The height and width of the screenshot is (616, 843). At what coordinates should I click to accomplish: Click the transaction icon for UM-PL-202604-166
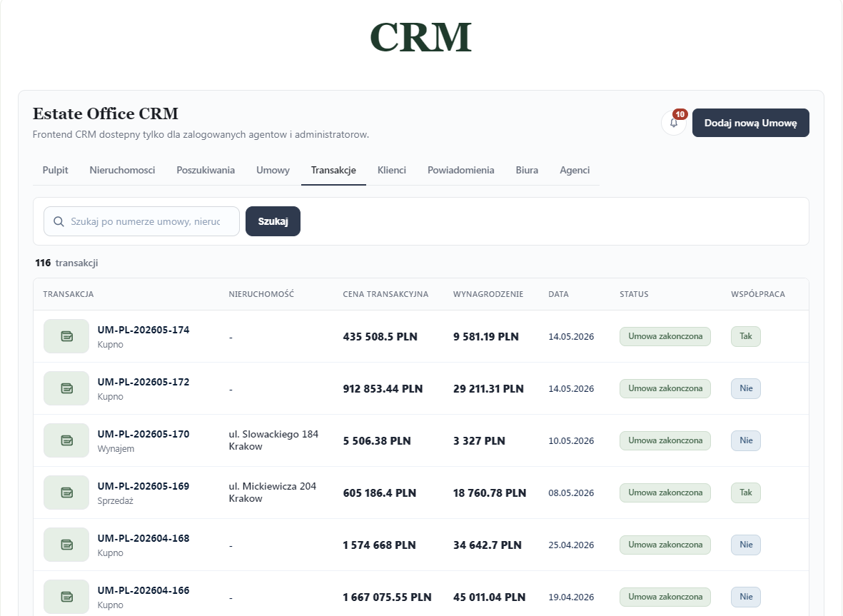click(x=66, y=597)
